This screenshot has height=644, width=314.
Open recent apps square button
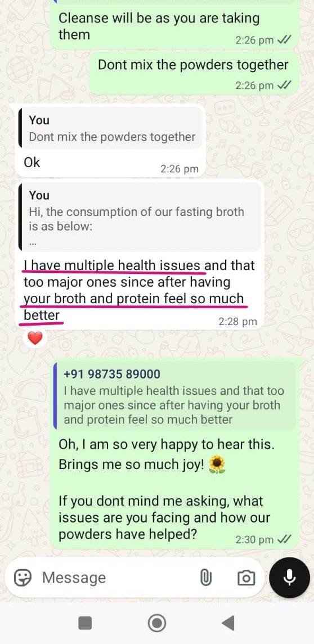[x=85, y=623]
